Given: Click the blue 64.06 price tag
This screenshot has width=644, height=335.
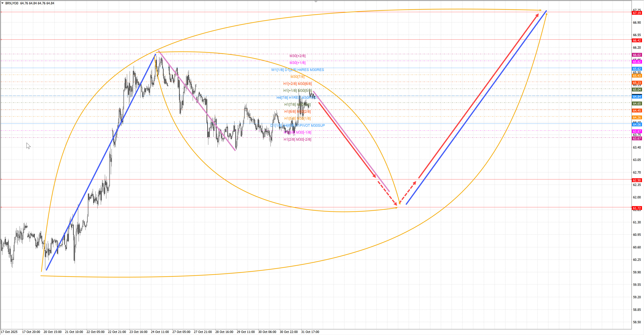Looking at the screenshot, I should coord(637,125).
